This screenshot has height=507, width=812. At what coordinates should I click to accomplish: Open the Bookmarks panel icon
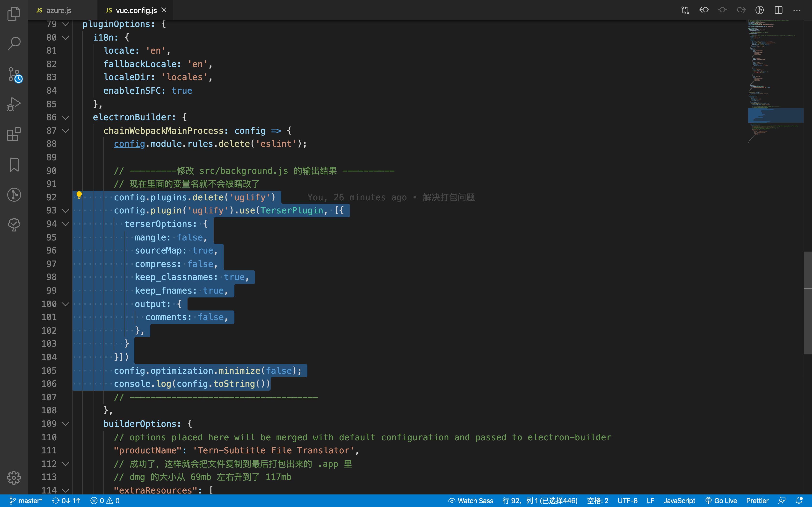pos(14,165)
